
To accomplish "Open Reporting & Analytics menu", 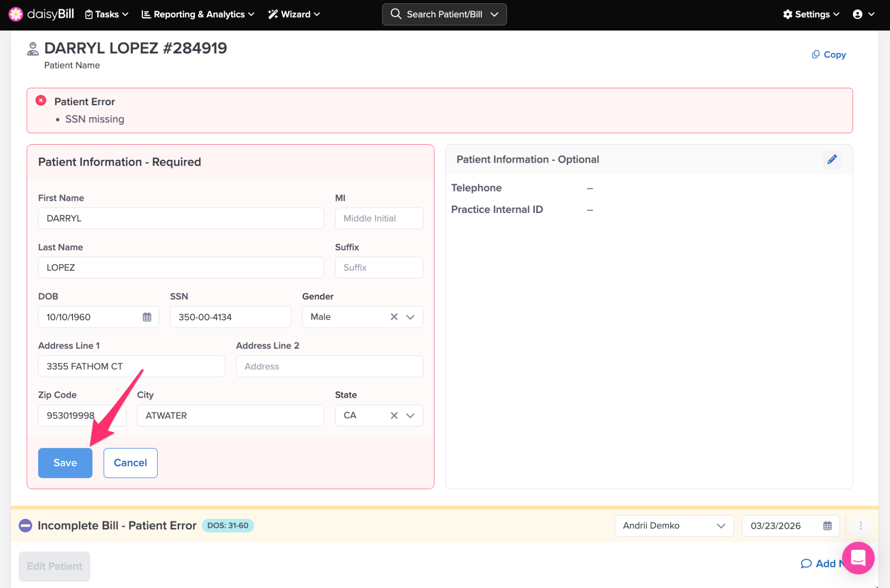I will (x=198, y=14).
